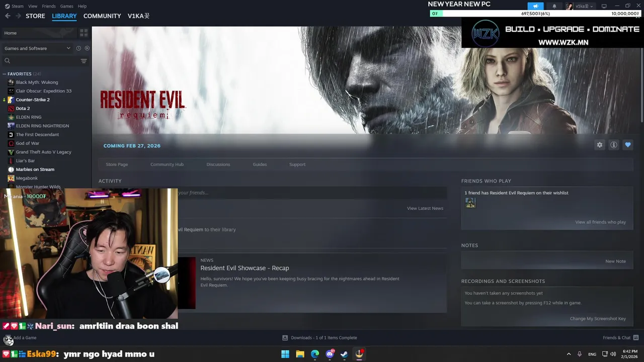Open the Store Page link
Screen dimensions: 644x362
[117, 164]
